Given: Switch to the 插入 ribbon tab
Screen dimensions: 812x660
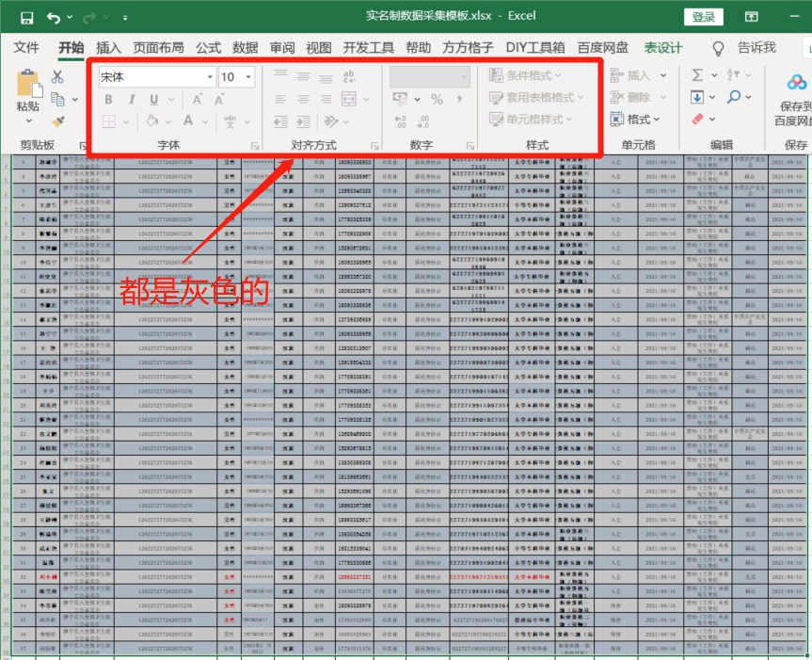Looking at the screenshot, I should tap(109, 48).
